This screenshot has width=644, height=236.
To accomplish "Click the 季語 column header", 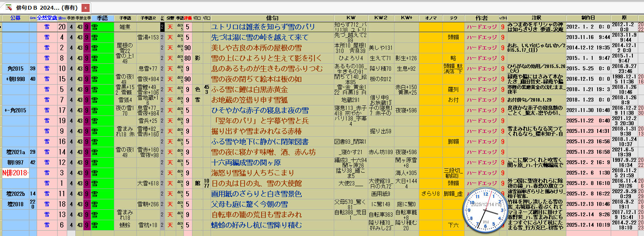I will click(102, 18).
